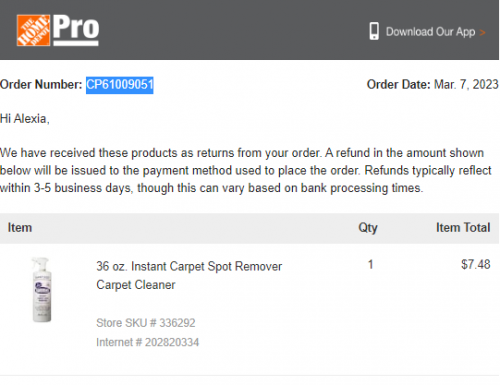Screen dimensions: 500x385
Task: Click the Item Total column header
Action: pyautogui.click(x=463, y=228)
